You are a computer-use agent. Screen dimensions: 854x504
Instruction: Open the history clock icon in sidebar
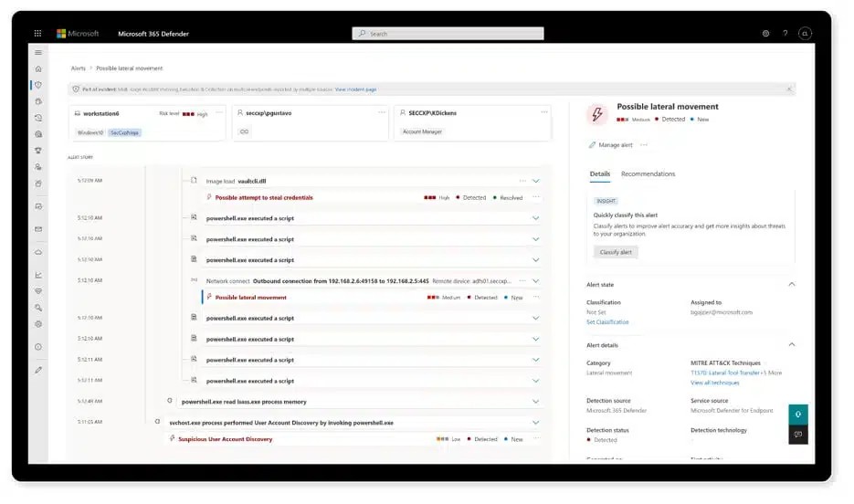(x=38, y=118)
